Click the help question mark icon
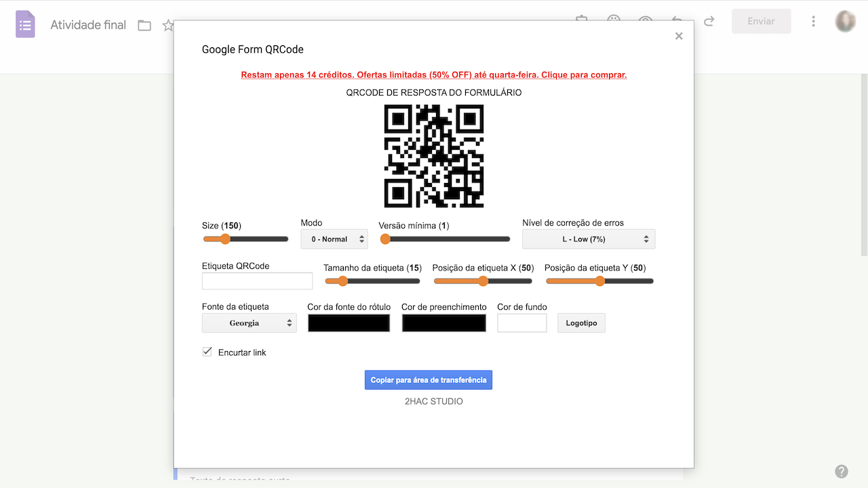Viewport: 868px width, 488px height. (842, 471)
